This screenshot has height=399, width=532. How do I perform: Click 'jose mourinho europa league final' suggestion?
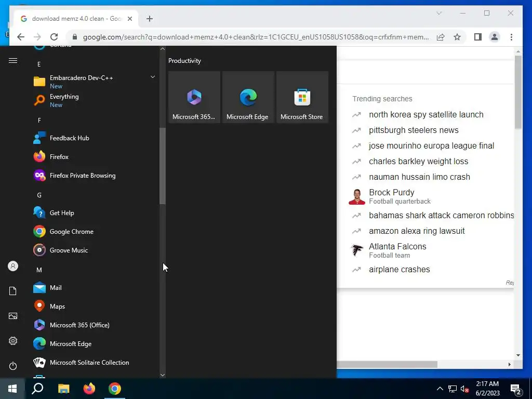click(431, 146)
